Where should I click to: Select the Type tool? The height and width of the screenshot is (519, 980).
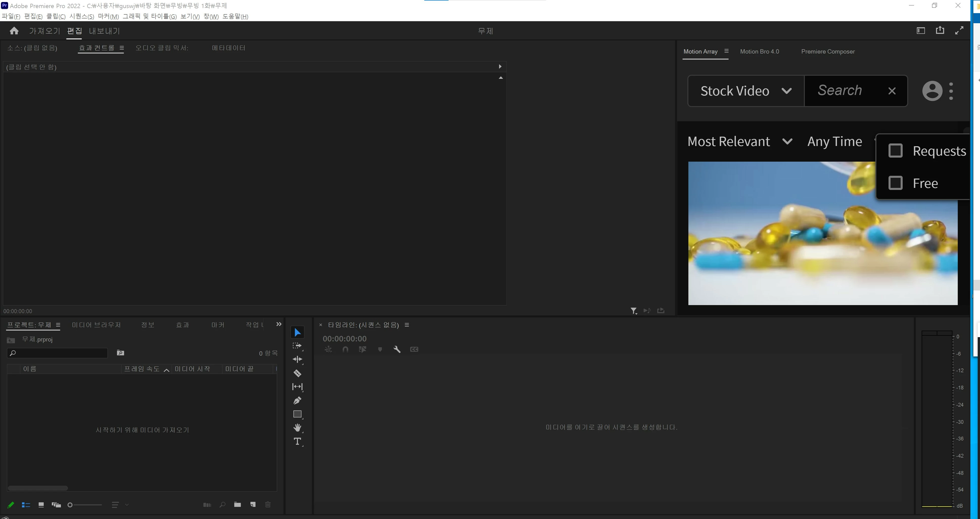297,441
